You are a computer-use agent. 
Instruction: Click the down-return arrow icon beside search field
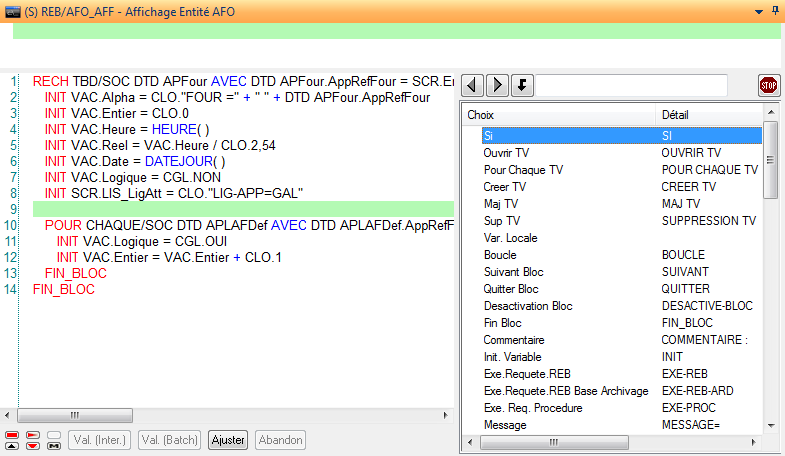tap(522, 85)
